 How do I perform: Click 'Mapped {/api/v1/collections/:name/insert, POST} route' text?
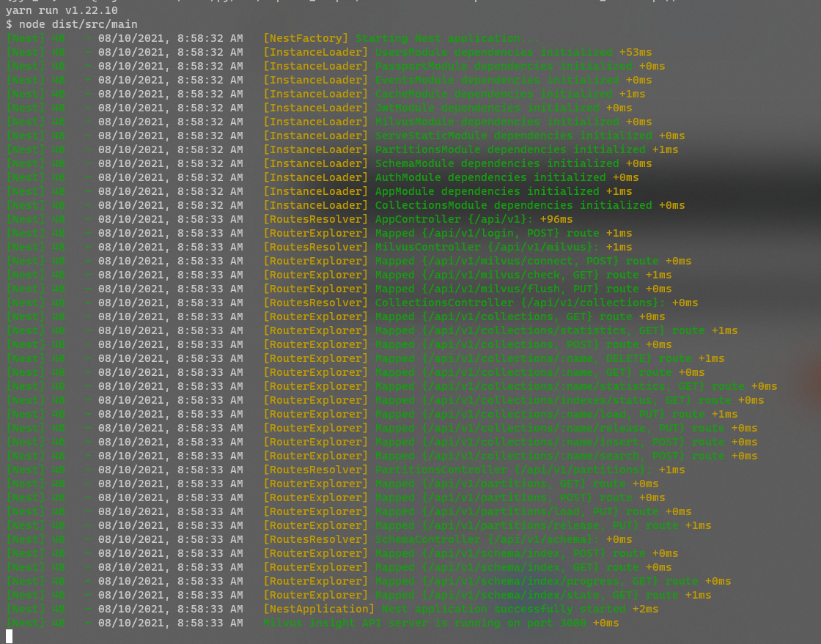tap(550, 442)
